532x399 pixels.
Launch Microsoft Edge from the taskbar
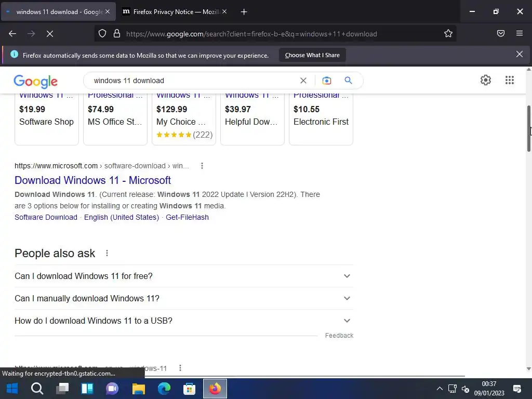(x=164, y=389)
